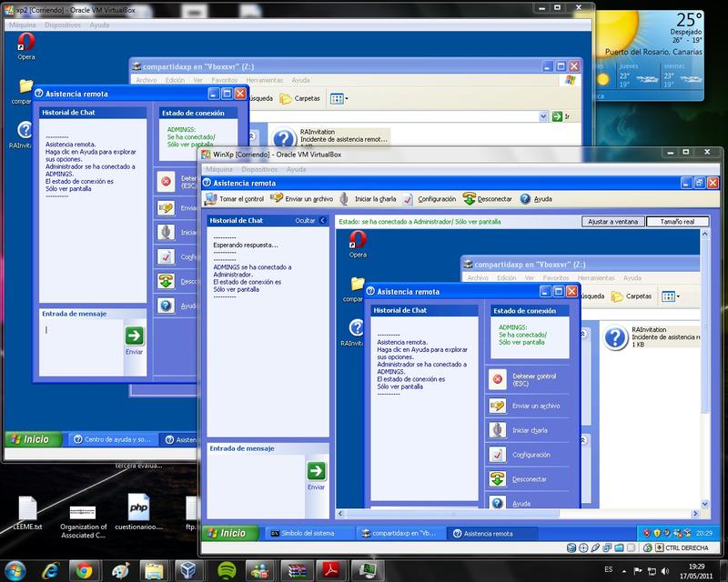
Task: Open Spotify from the Windows 7 taskbar
Action: coord(226,570)
